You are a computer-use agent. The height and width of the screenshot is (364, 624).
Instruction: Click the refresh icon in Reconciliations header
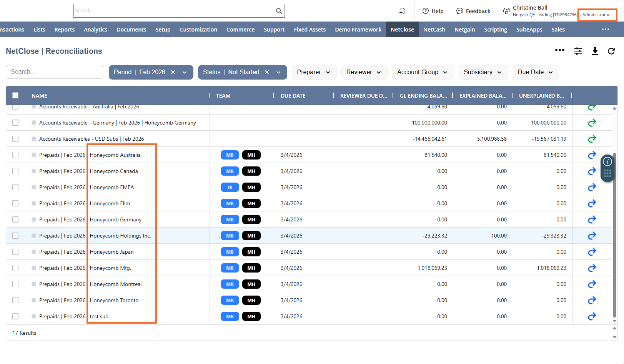pos(611,51)
